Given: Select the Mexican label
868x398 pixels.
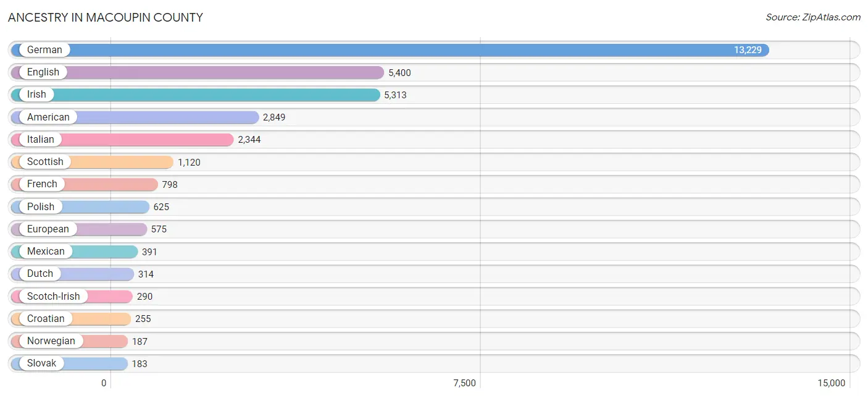Looking at the screenshot, I should click(46, 252).
